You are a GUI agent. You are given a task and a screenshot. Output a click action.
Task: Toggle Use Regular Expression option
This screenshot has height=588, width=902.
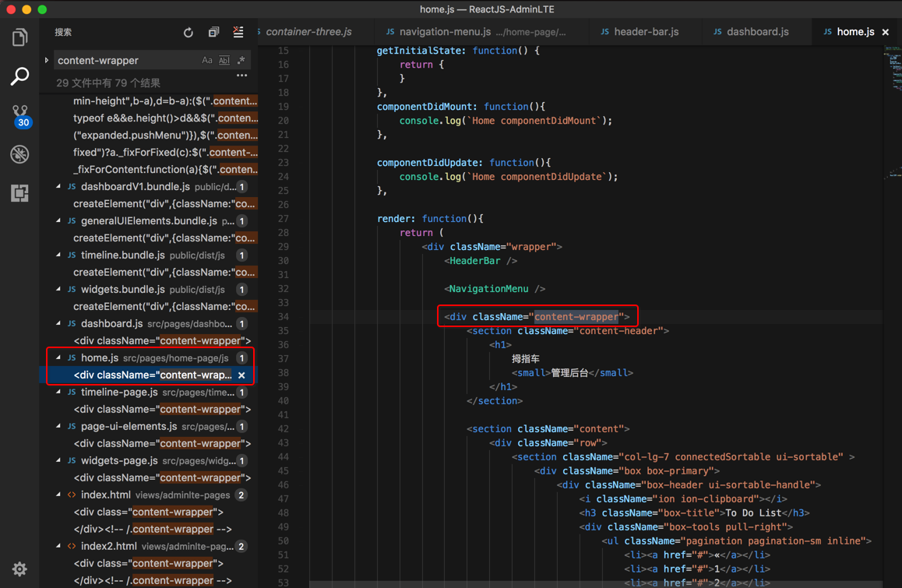pos(241,60)
